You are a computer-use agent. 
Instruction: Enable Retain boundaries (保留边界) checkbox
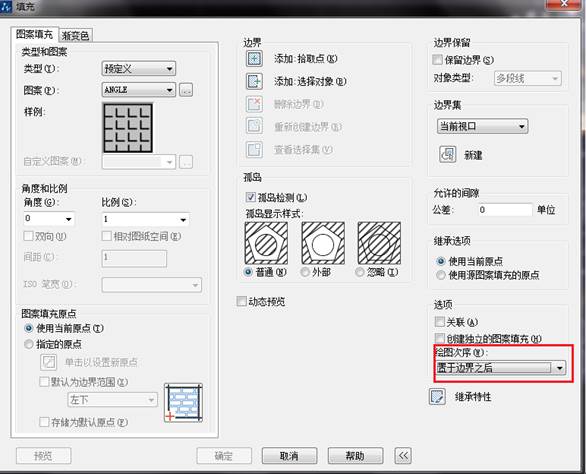[437, 59]
